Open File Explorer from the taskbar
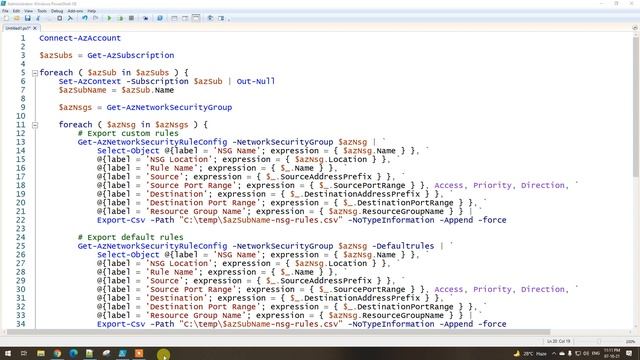Viewport: 640px width, 360px height. tap(41, 353)
